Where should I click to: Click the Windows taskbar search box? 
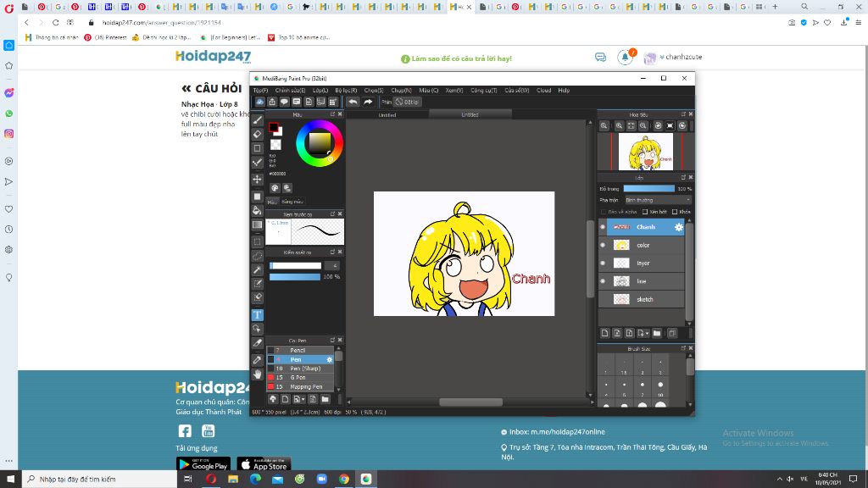tap(100, 480)
